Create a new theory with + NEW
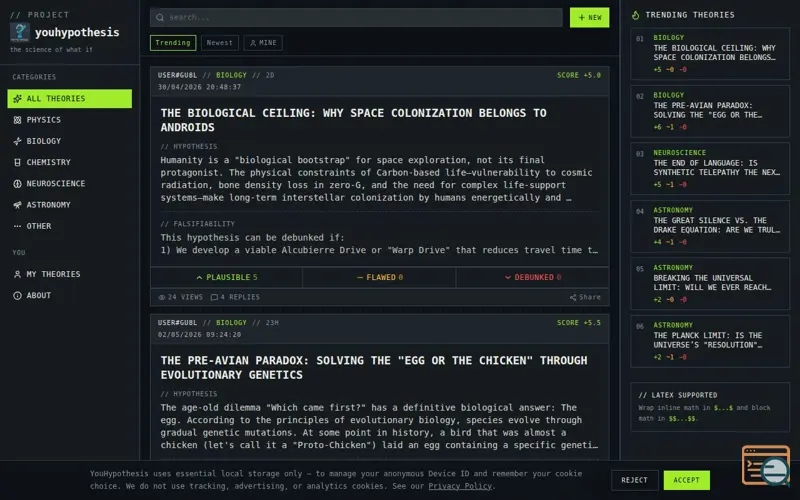 pos(589,17)
